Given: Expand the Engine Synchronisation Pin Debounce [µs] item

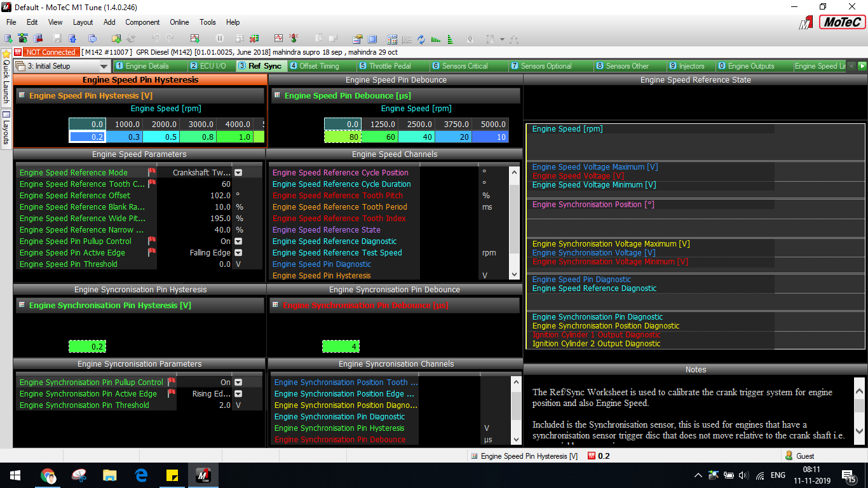Looking at the screenshot, I should 276,305.
